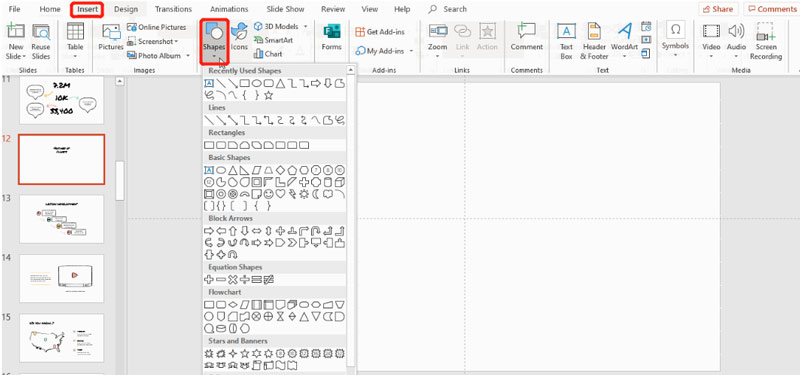
Task: Select the right block arrow shape
Action: (209, 231)
